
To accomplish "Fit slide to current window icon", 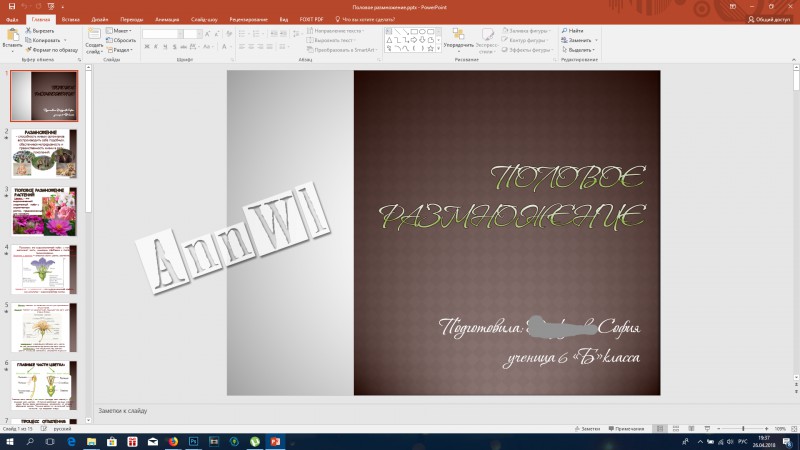I will (794, 429).
